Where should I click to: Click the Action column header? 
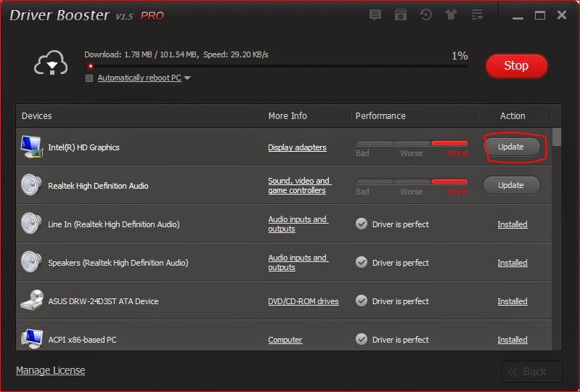pos(512,115)
